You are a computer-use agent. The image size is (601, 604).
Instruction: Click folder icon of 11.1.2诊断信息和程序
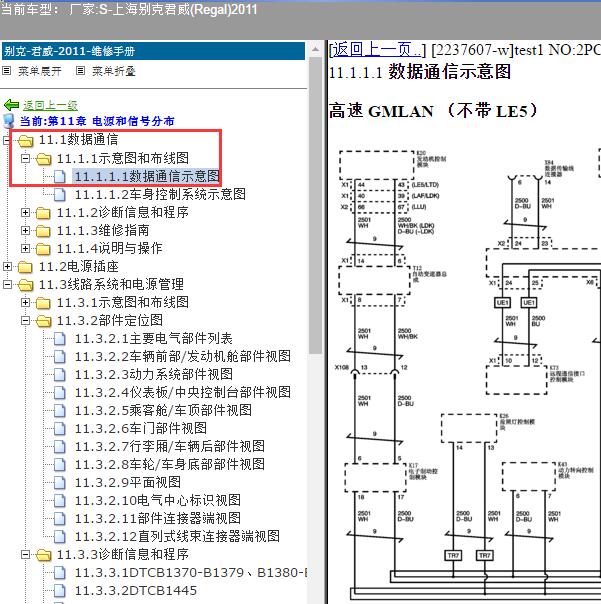pyautogui.click(x=43, y=213)
